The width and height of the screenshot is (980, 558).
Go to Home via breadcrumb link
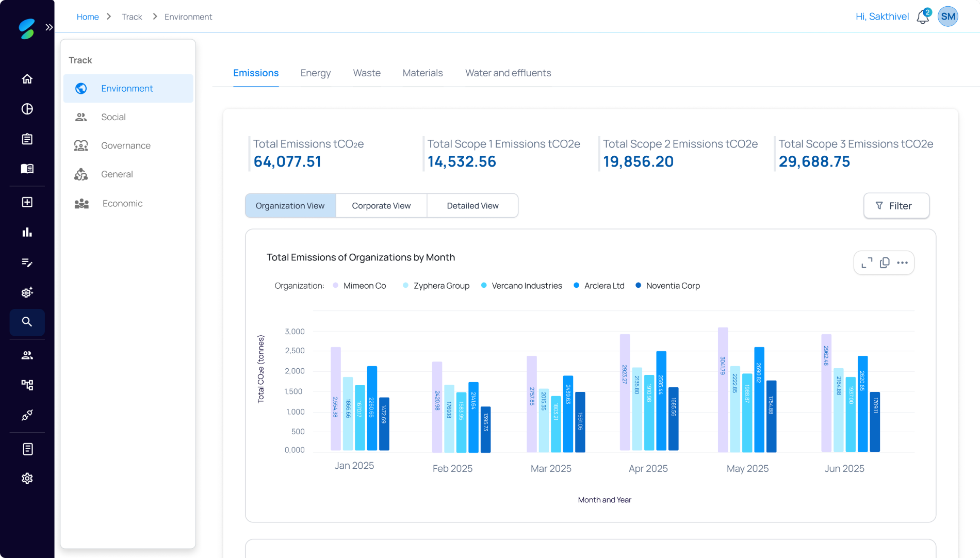click(88, 17)
